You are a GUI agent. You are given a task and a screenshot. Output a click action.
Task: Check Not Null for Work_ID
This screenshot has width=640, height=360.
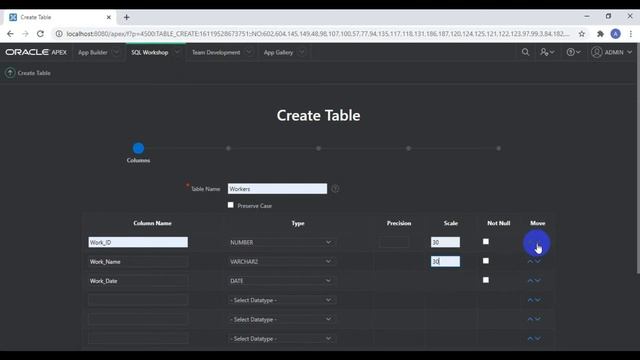[x=486, y=242]
